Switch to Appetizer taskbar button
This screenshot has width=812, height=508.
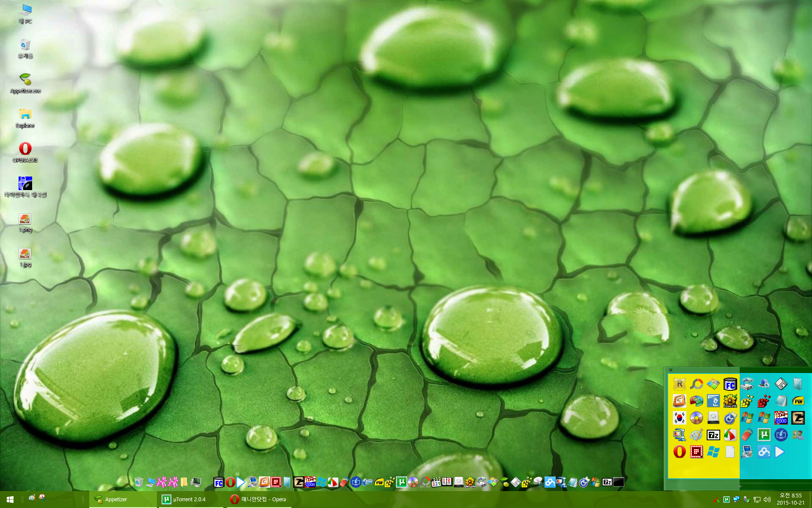[x=123, y=500]
